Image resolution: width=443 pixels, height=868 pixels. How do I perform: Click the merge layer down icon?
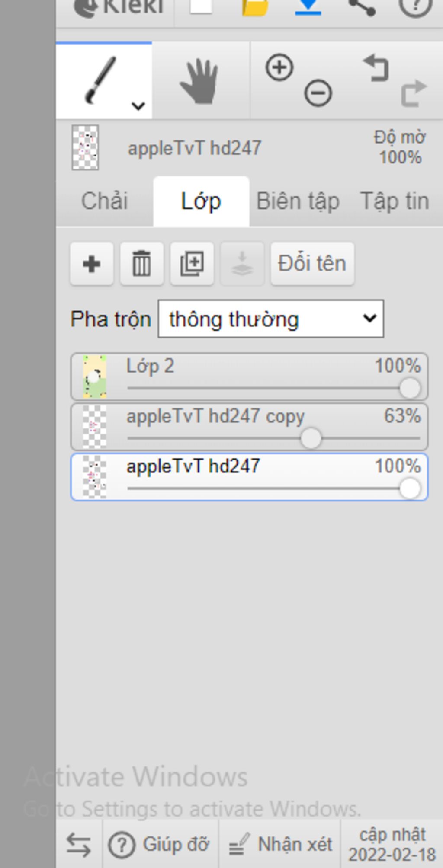(x=242, y=264)
